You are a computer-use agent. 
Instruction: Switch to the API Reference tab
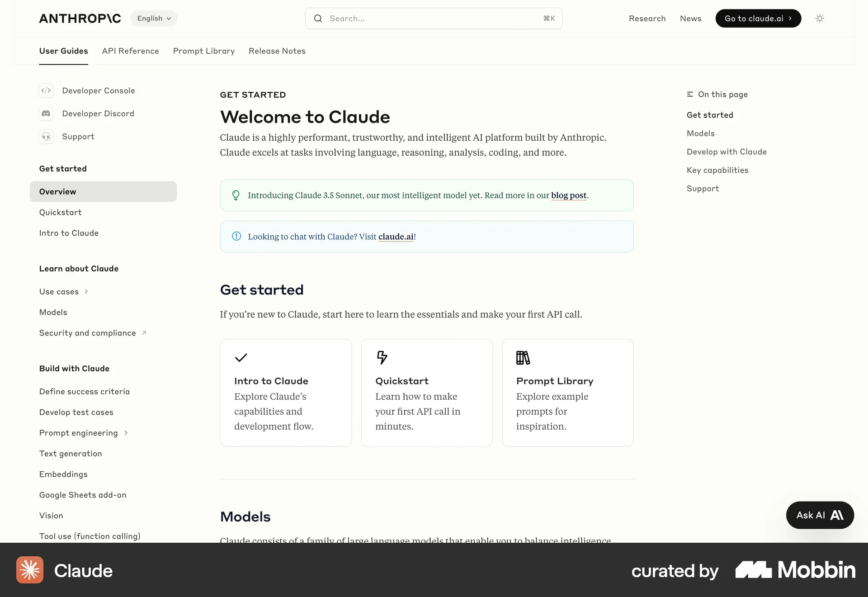pyautogui.click(x=130, y=51)
